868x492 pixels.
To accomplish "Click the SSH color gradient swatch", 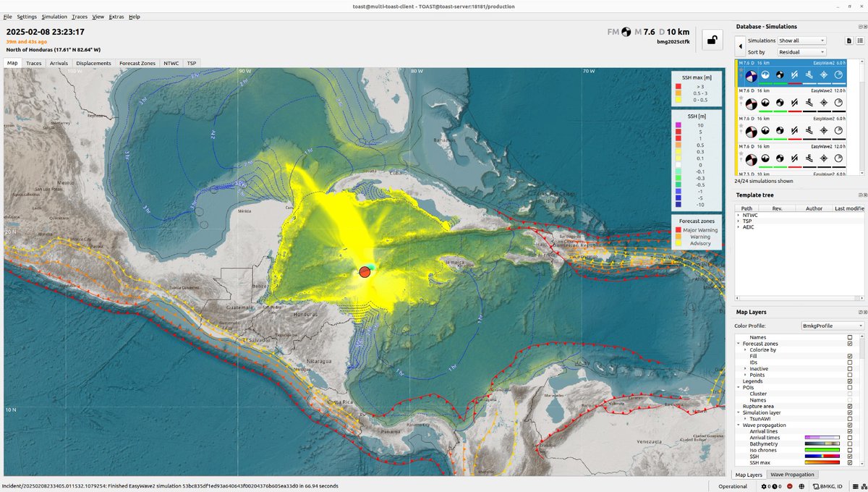I will [x=822, y=457].
